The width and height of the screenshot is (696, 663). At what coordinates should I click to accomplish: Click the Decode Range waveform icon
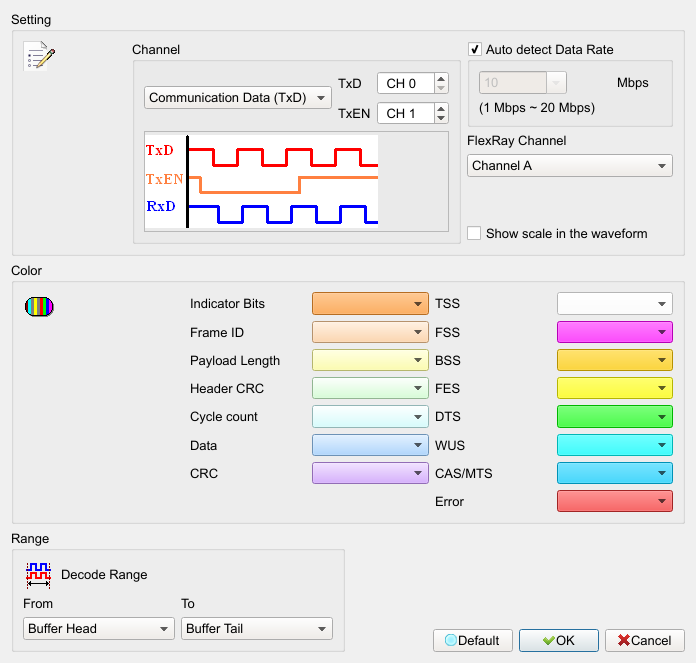(x=38, y=575)
